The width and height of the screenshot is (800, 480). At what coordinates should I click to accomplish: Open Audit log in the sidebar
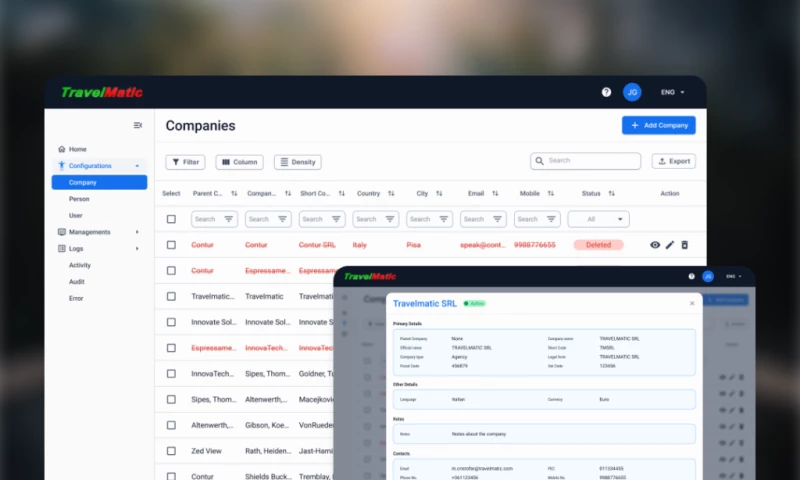point(77,282)
